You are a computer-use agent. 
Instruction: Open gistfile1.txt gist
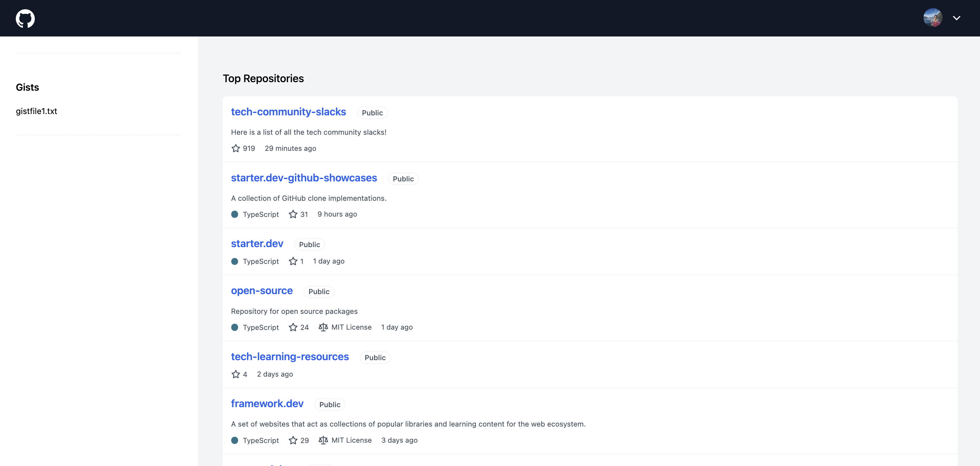coord(36,111)
